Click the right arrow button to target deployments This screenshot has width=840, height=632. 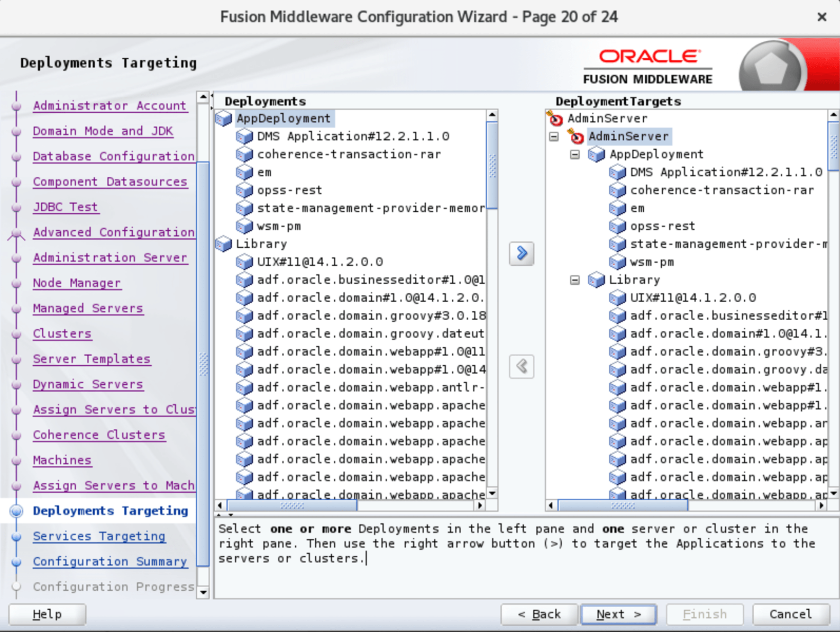point(522,253)
